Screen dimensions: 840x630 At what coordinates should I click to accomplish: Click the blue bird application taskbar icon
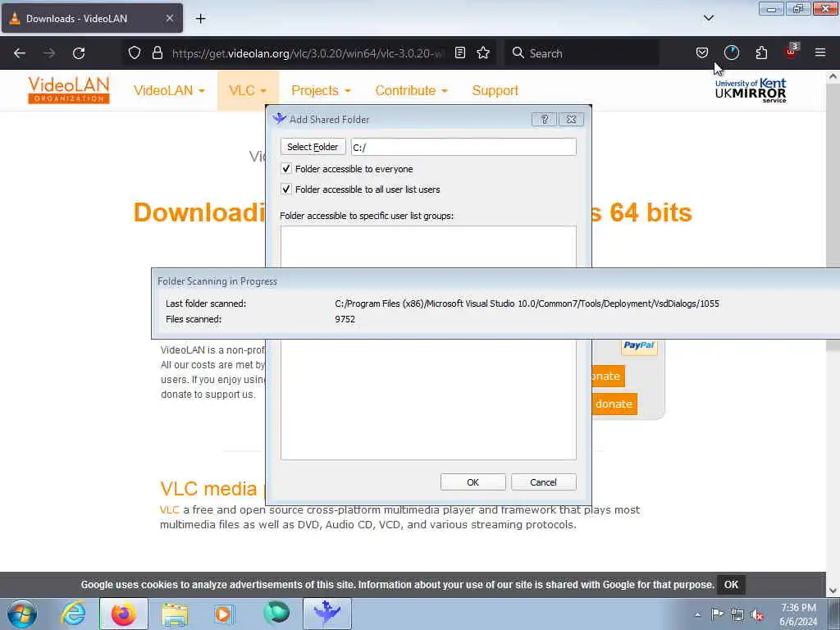point(327,614)
